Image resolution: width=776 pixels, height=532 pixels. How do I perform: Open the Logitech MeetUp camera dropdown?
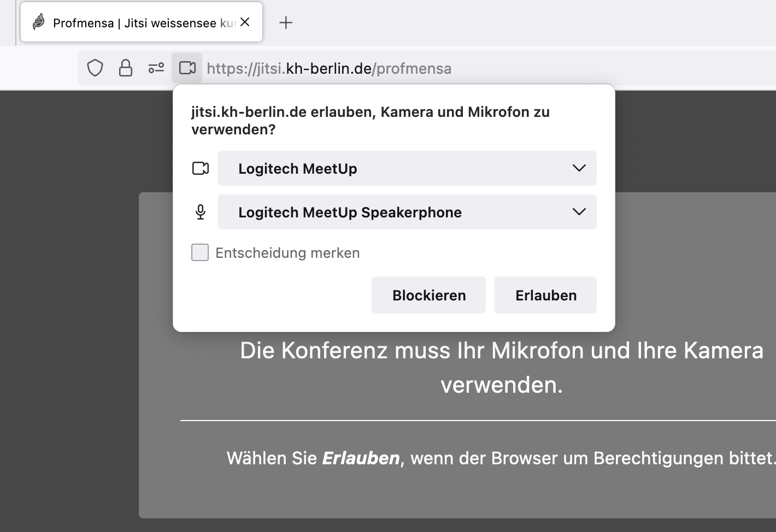(x=407, y=168)
